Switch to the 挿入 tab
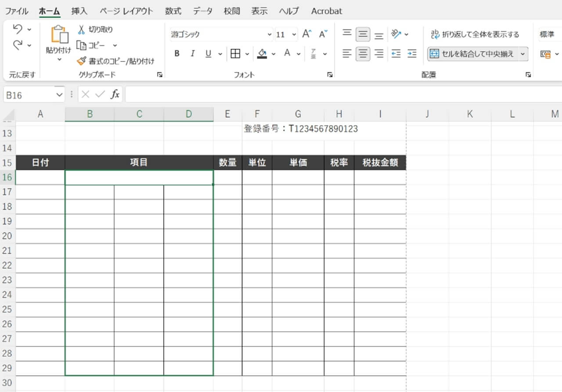 79,11
